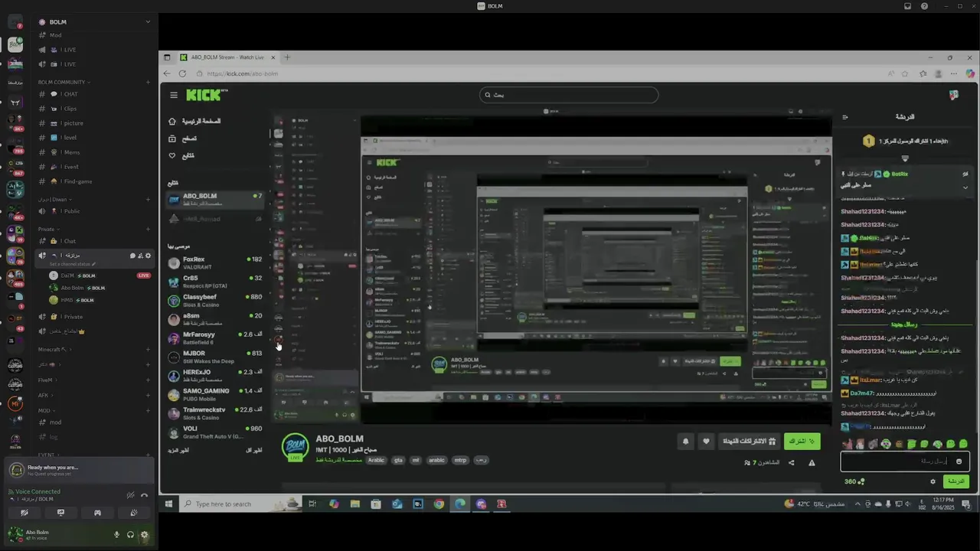Start an activity in Discord voice panel
The image size is (980, 551).
pyautogui.click(x=97, y=513)
